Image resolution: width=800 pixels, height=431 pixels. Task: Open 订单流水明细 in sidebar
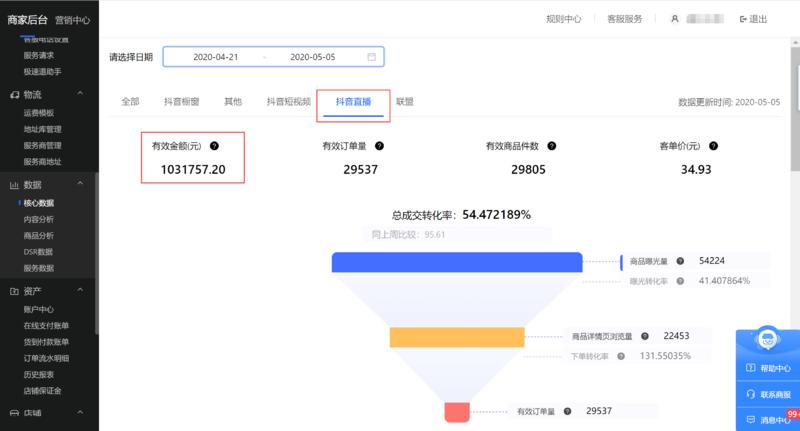(x=46, y=358)
